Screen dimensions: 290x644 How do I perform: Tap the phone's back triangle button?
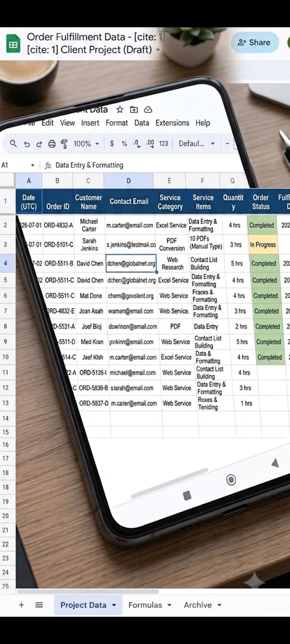coord(275,463)
